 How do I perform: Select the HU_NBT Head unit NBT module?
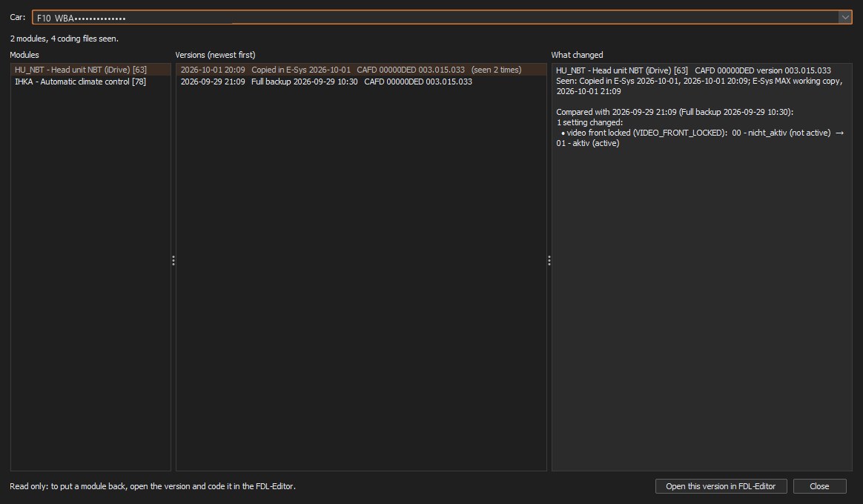click(x=90, y=70)
